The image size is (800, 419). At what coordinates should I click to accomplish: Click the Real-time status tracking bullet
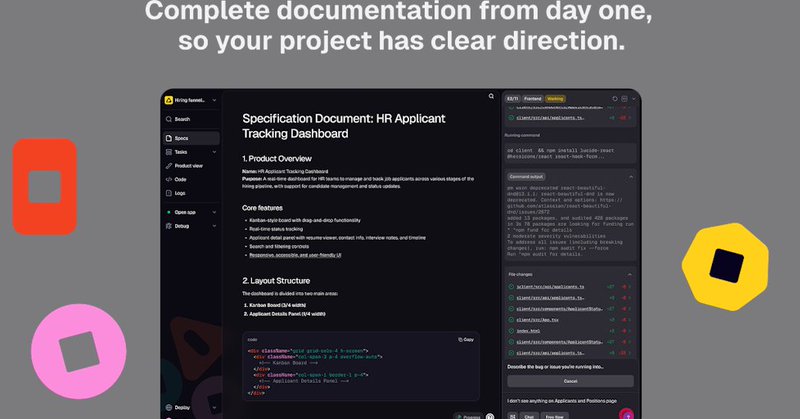(276, 229)
